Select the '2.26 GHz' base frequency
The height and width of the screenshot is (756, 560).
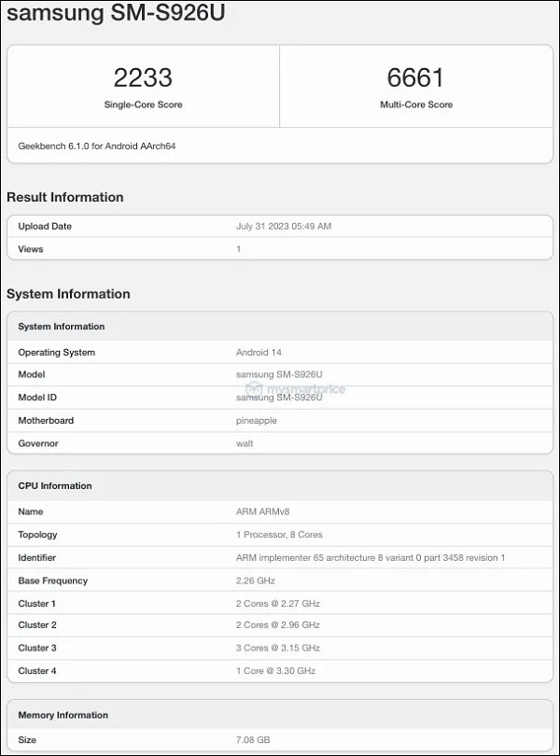coord(256,581)
